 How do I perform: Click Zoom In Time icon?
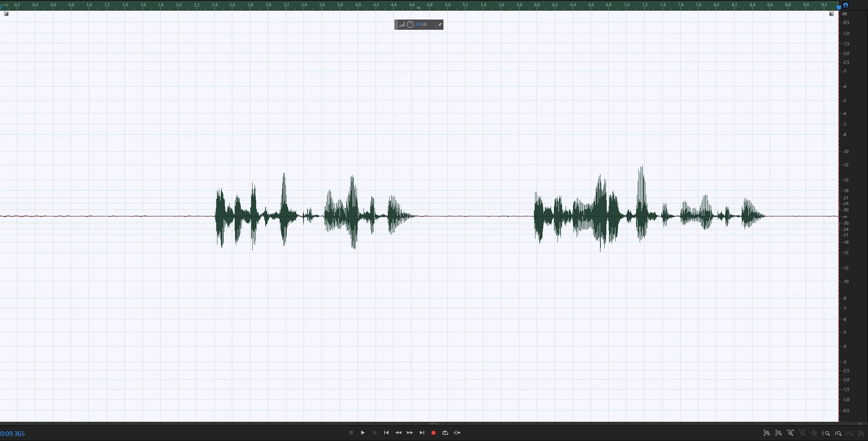[x=790, y=433]
